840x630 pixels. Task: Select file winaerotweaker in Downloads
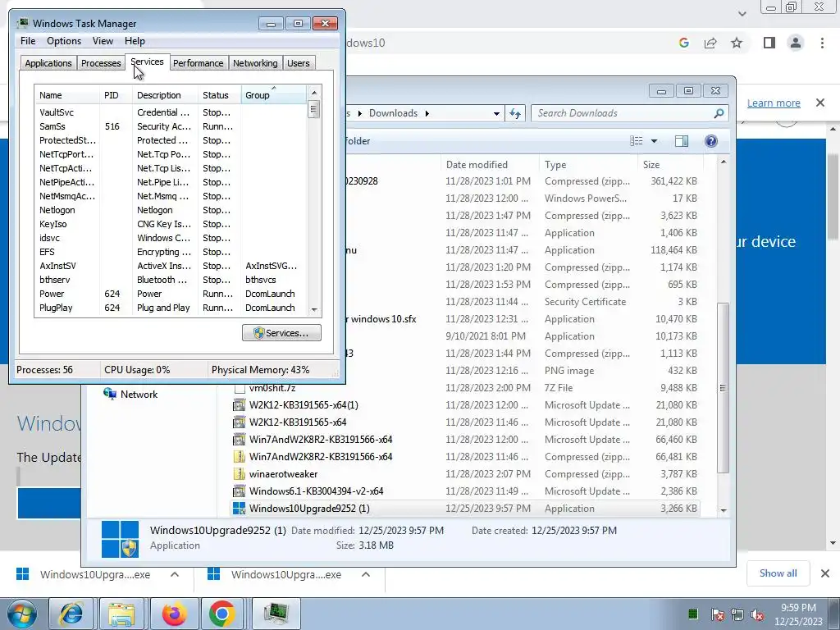pos(465,473)
